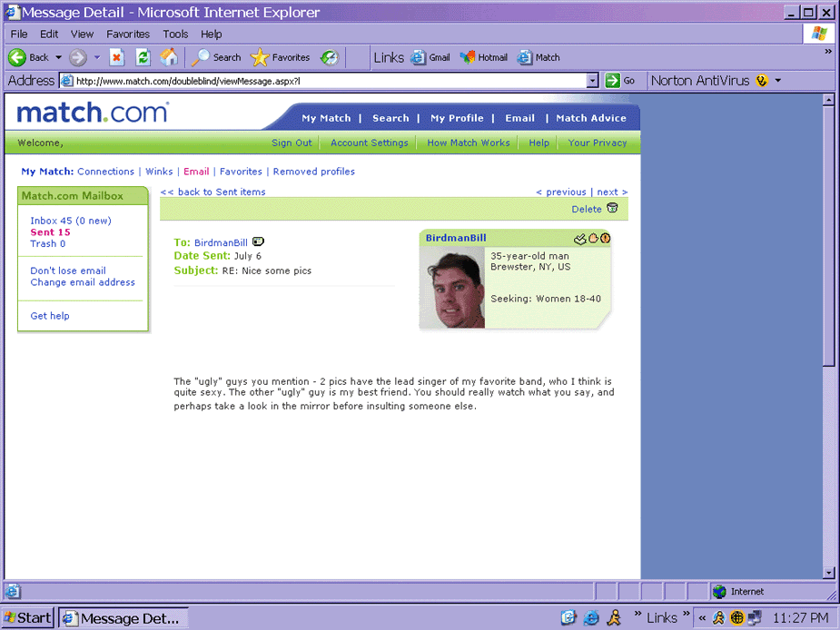Image resolution: width=840 pixels, height=630 pixels.
Task: Go to My Match navigation tab
Action: tap(326, 118)
